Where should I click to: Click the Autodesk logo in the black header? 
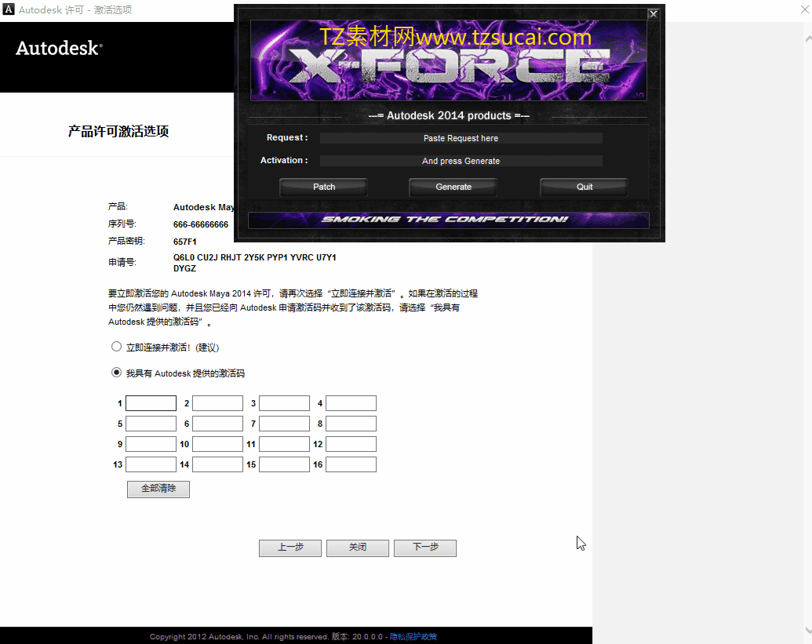pos(59,48)
